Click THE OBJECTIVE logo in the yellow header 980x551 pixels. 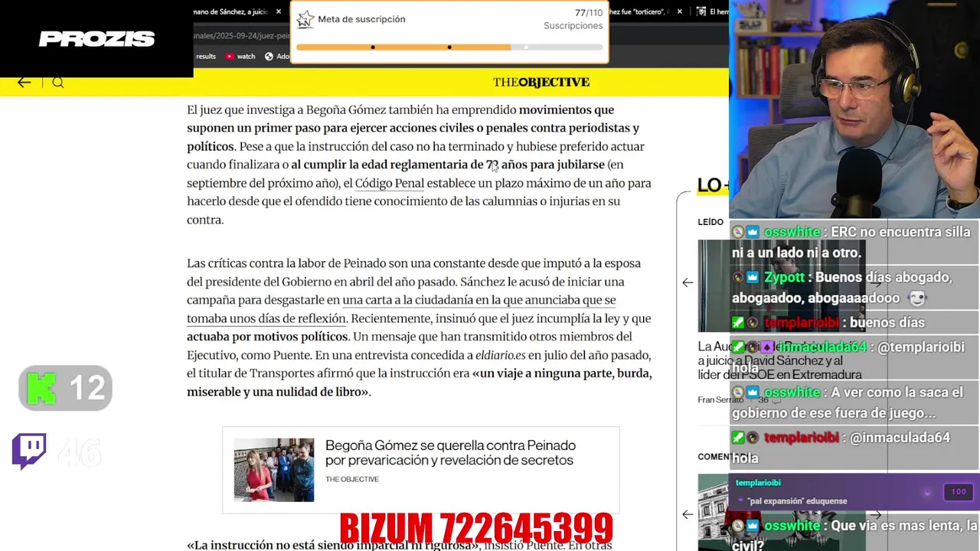[541, 83]
